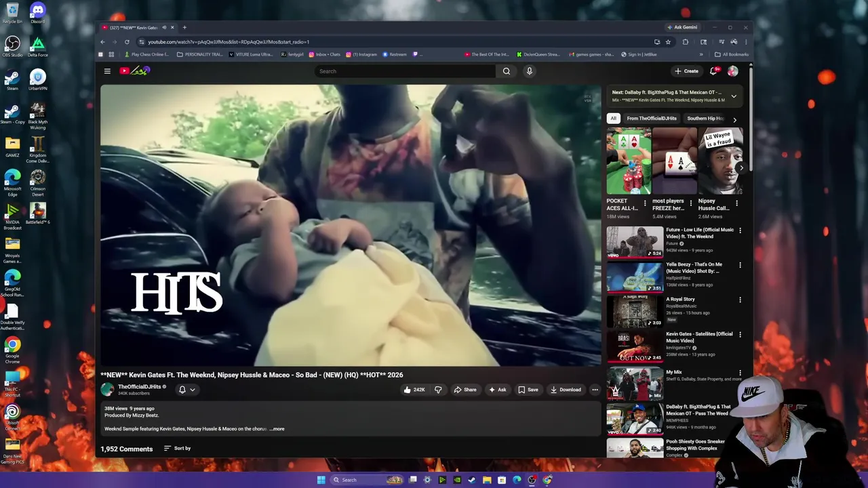868x488 pixels.
Task: Save video to playlist
Action: pyautogui.click(x=528, y=390)
